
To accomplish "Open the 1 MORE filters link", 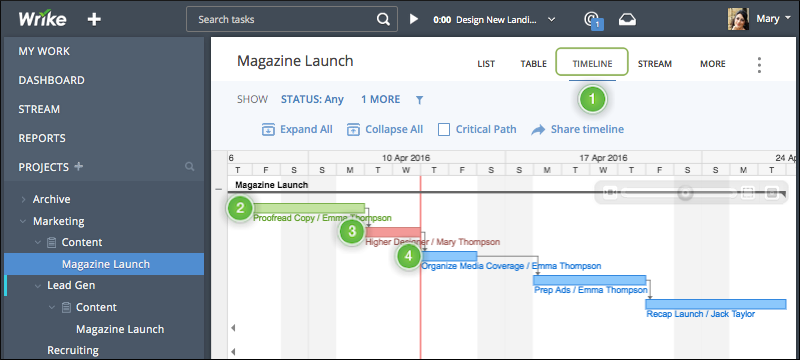I will click(x=381, y=99).
